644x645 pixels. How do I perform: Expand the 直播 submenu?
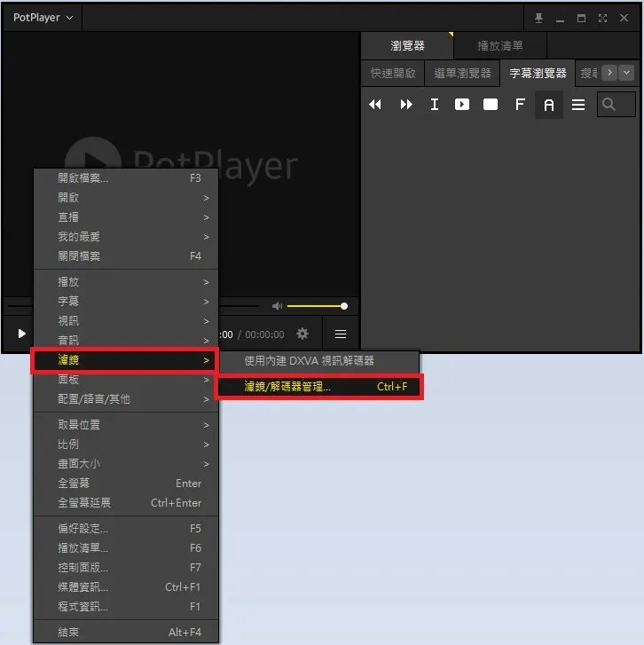pyautogui.click(x=126, y=217)
